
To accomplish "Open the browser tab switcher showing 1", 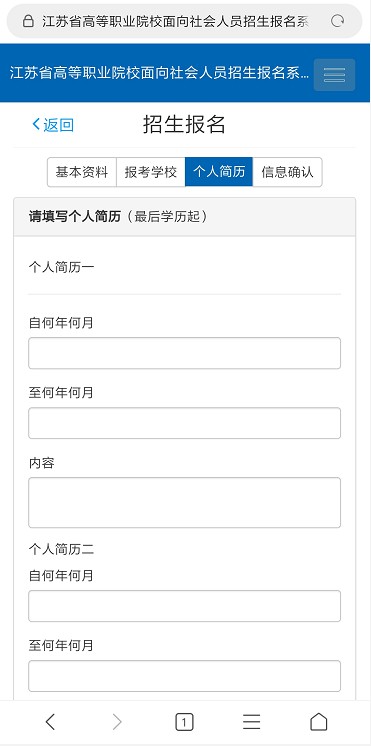I will pos(184,722).
